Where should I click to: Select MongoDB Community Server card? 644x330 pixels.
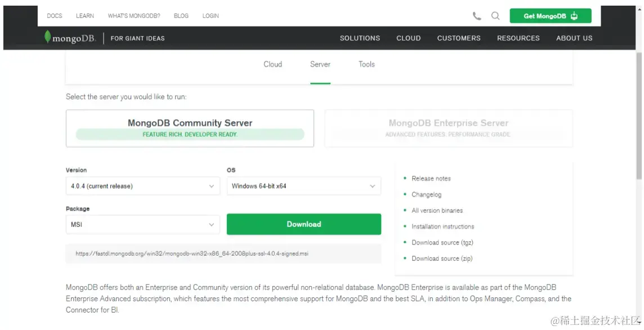click(190, 128)
